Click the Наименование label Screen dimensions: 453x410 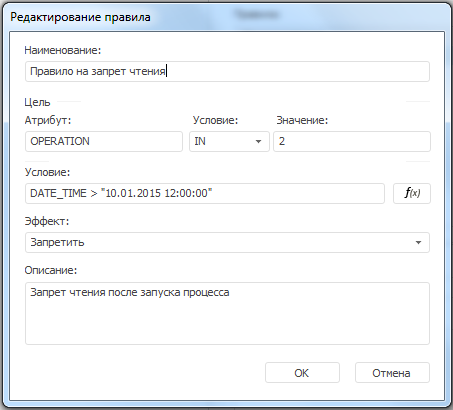tap(63, 50)
